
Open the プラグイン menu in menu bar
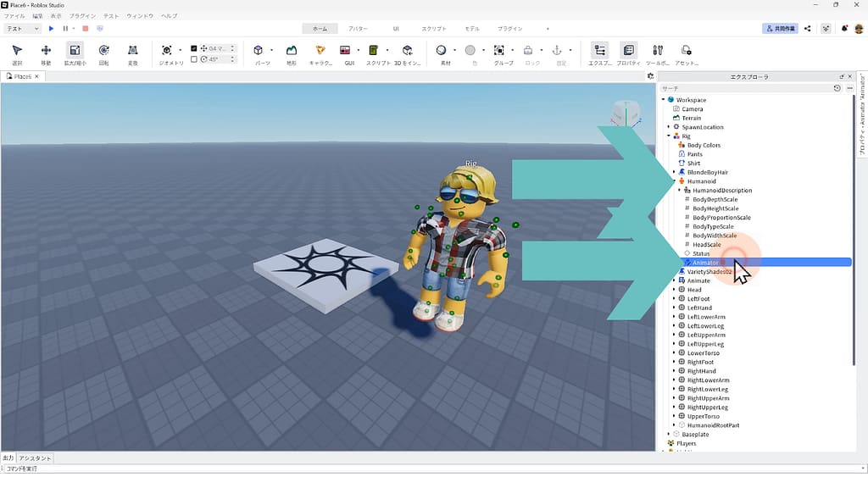pyautogui.click(x=82, y=16)
